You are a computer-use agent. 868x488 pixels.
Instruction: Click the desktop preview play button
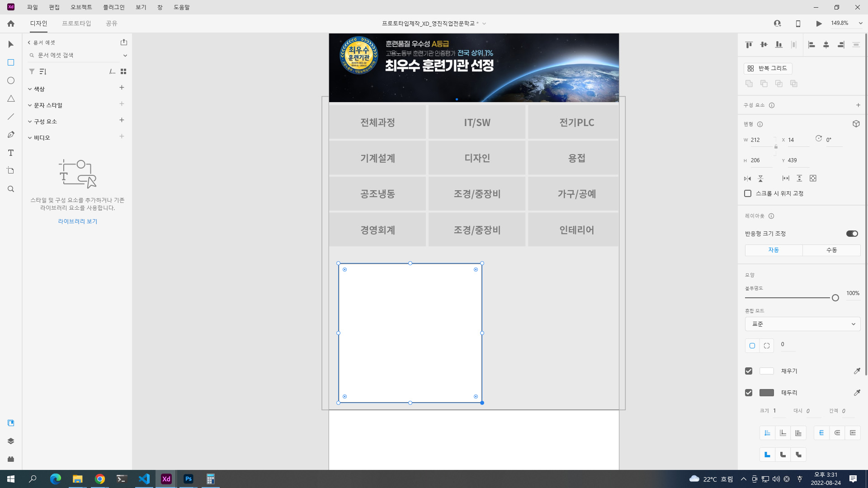point(819,23)
